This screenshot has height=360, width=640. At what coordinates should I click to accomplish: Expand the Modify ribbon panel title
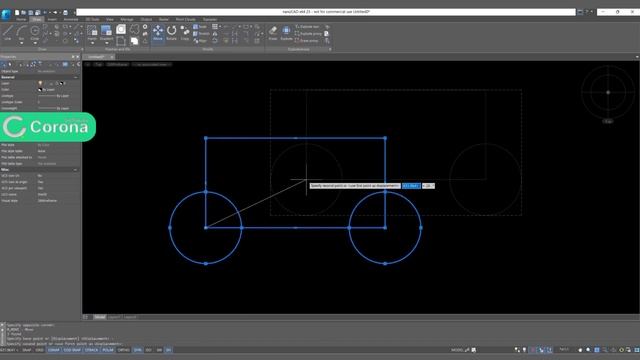(x=207, y=49)
